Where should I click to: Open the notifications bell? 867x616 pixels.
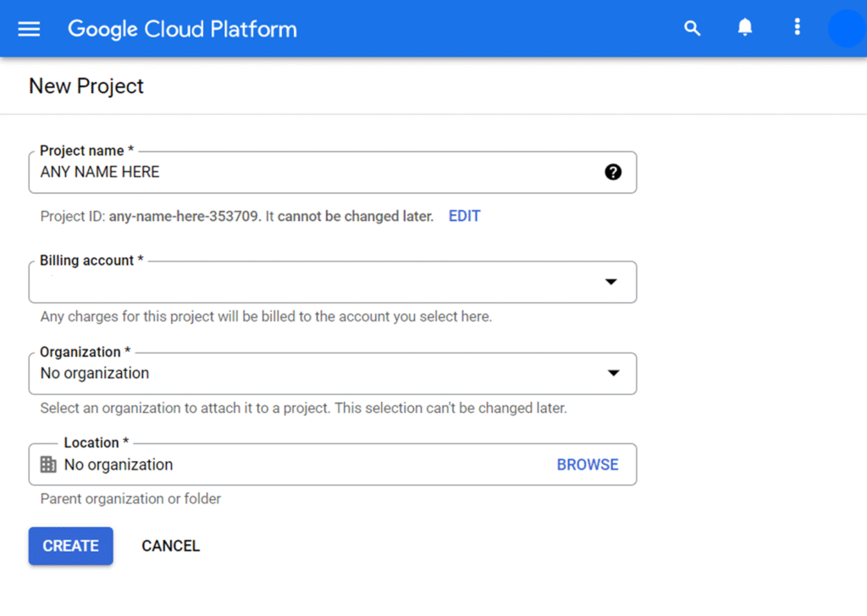(744, 27)
